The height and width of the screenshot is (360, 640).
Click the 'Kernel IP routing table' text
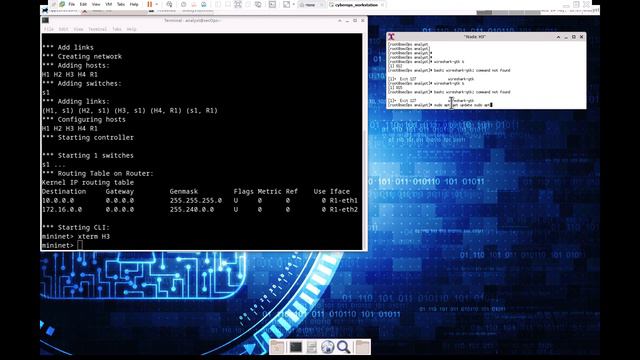[88, 182]
